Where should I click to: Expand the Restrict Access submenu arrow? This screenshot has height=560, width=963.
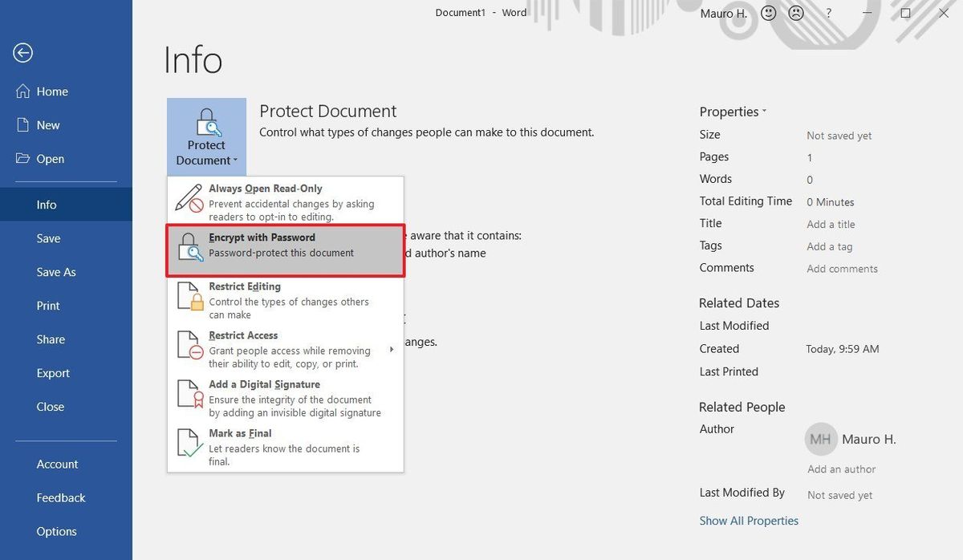[x=392, y=349]
